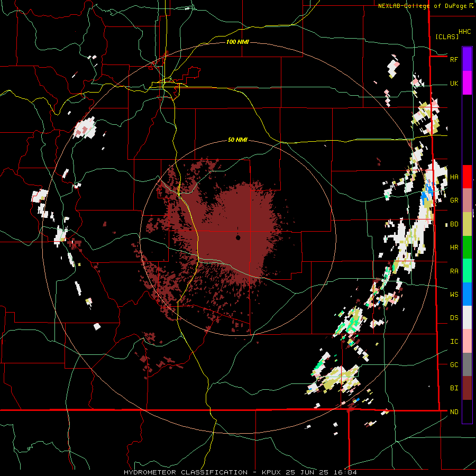The height and width of the screenshot is (476, 476).
Task: Click the 'ND' legend label
Action: 454,412
